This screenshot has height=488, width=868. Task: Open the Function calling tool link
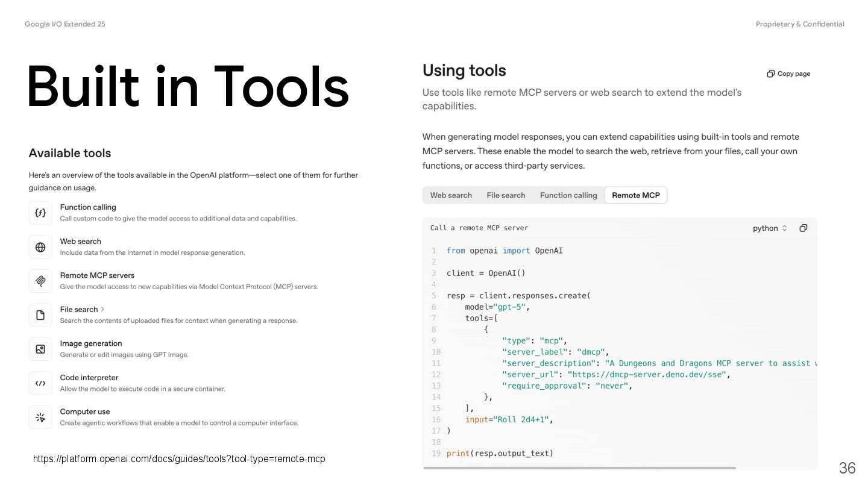(88, 207)
